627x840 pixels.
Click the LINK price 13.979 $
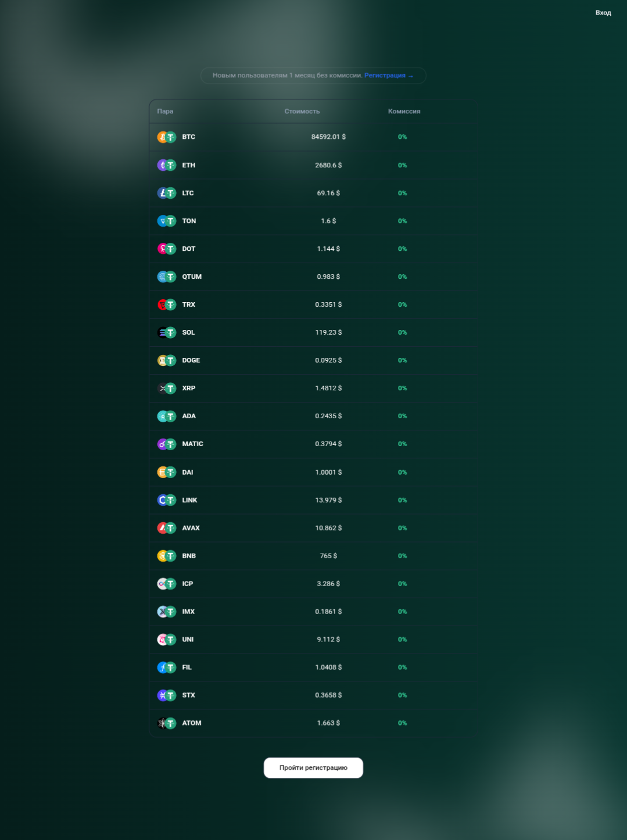tap(328, 500)
